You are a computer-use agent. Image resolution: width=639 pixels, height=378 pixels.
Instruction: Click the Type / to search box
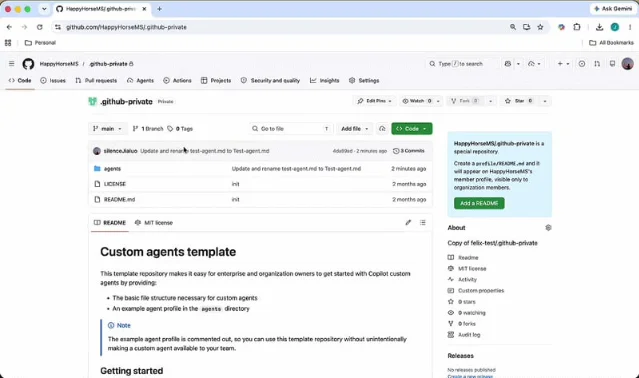[x=462, y=64]
